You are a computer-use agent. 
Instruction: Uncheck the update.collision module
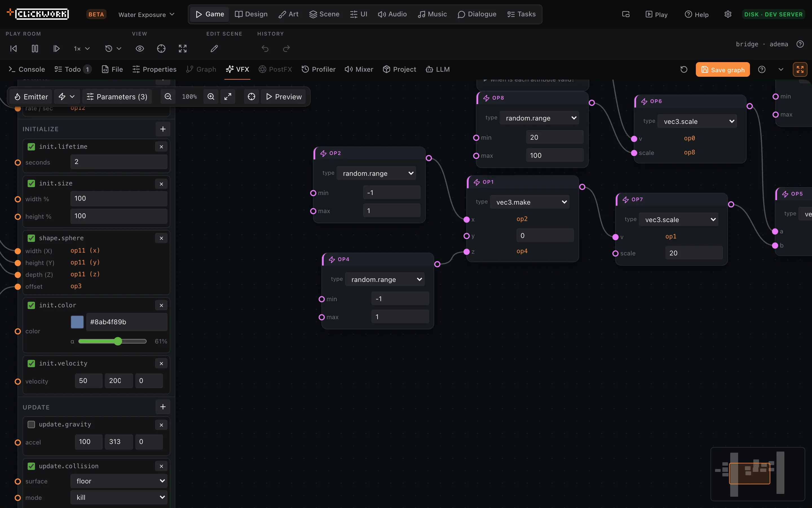click(x=31, y=466)
